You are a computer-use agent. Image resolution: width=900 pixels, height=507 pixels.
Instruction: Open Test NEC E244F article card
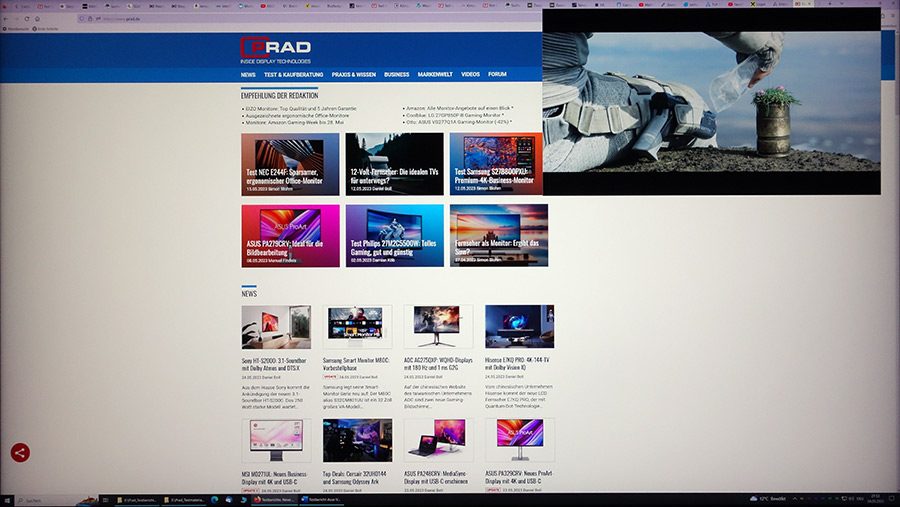[x=290, y=164]
